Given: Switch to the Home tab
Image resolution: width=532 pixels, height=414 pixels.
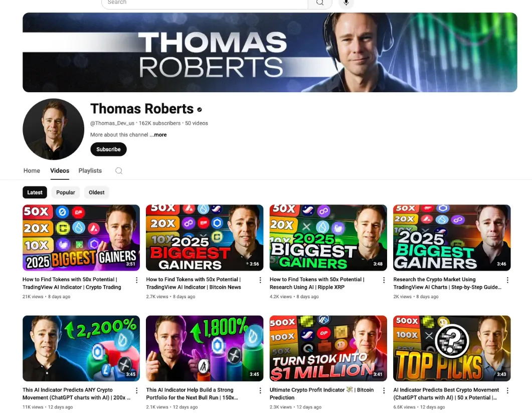Looking at the screenshot, I should point(32,170).
